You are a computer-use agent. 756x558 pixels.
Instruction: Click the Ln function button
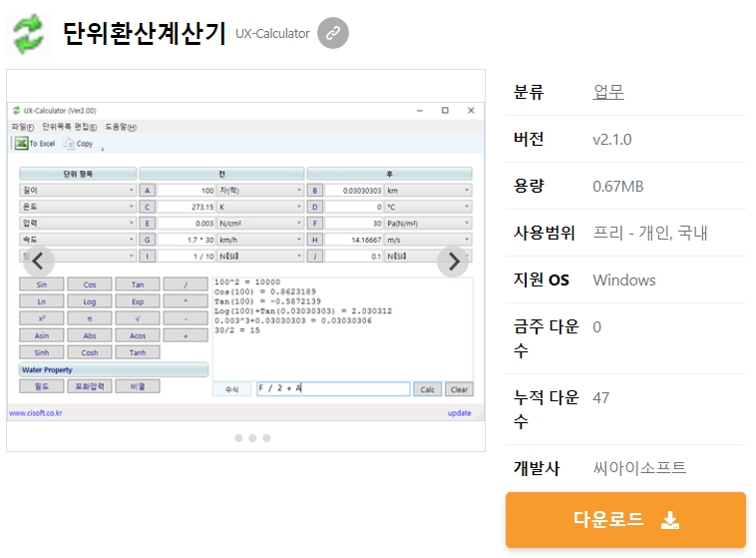coord(42,301)
